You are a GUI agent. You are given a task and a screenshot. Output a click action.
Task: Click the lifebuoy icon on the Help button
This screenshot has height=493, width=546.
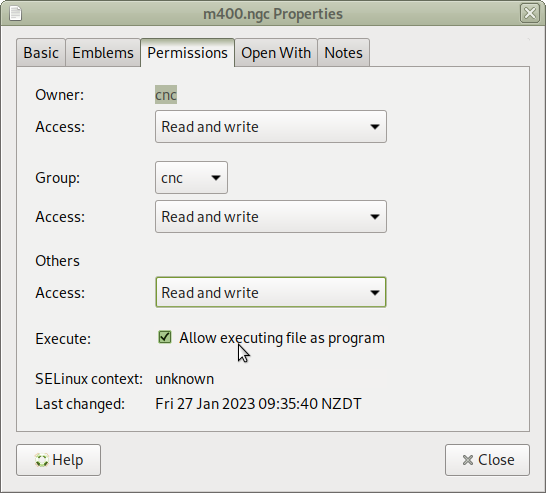click(x=42, y=460)
